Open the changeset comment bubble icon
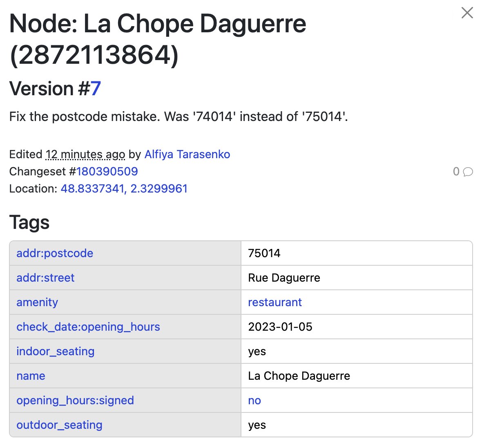This screenshot has height=448, width=482. coord(468,172)
